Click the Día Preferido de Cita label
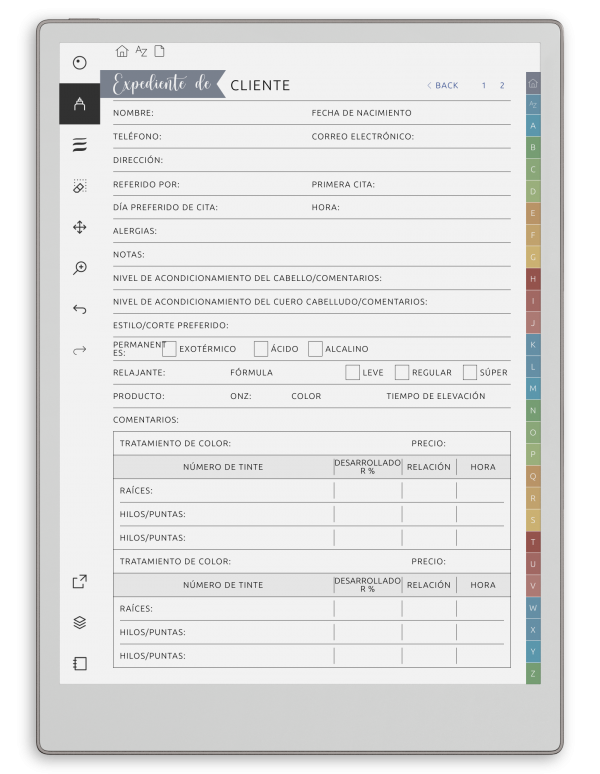The height and width of the screenshot is (774, 600). coord(165,207)
